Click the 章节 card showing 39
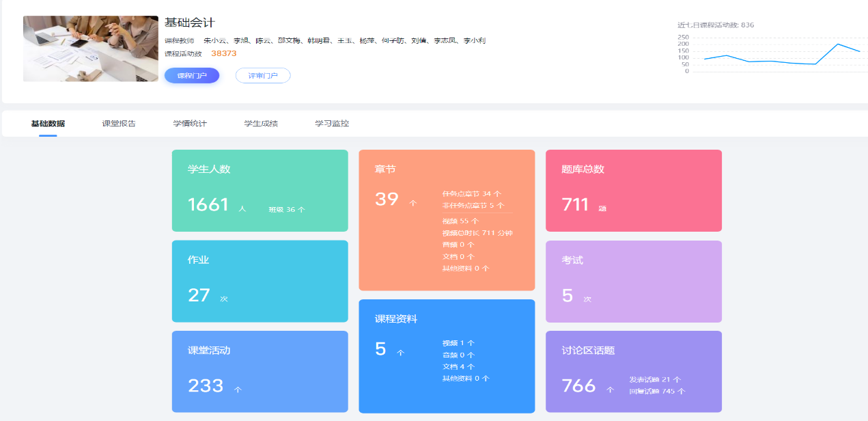 447,220
